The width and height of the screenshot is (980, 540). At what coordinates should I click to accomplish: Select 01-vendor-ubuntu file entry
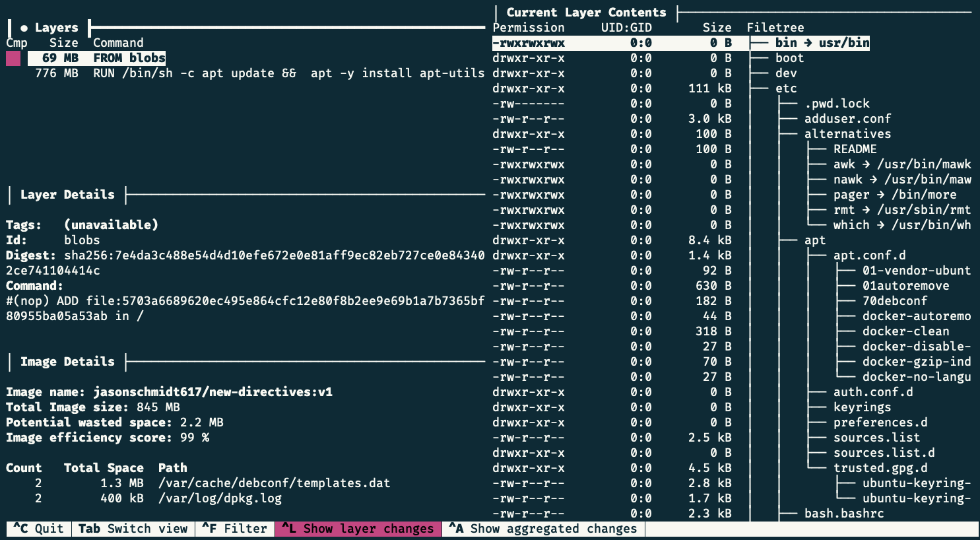(917, 271)
